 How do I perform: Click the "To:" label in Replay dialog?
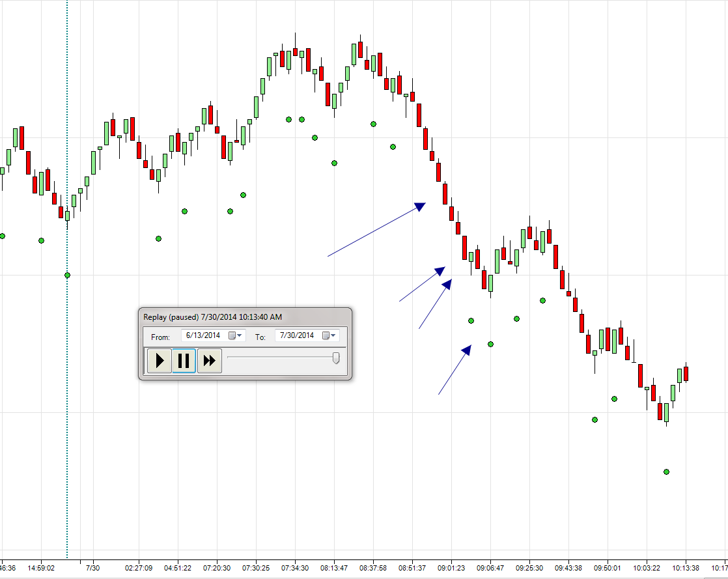(x=260, y=337)
